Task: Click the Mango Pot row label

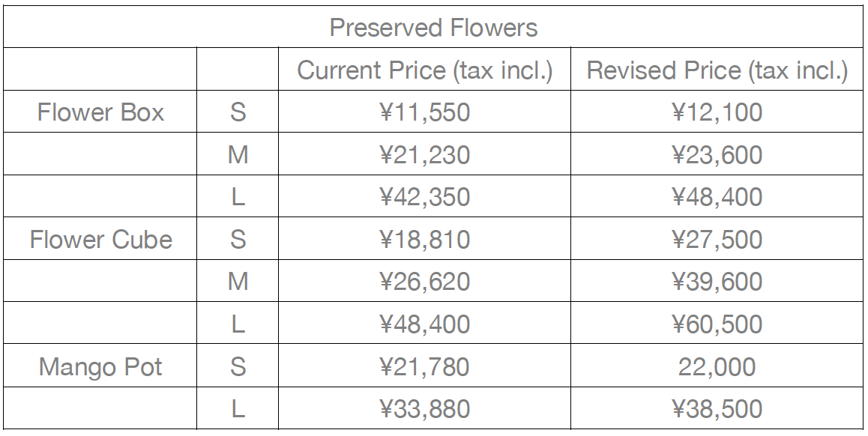Action: (100, 367)
